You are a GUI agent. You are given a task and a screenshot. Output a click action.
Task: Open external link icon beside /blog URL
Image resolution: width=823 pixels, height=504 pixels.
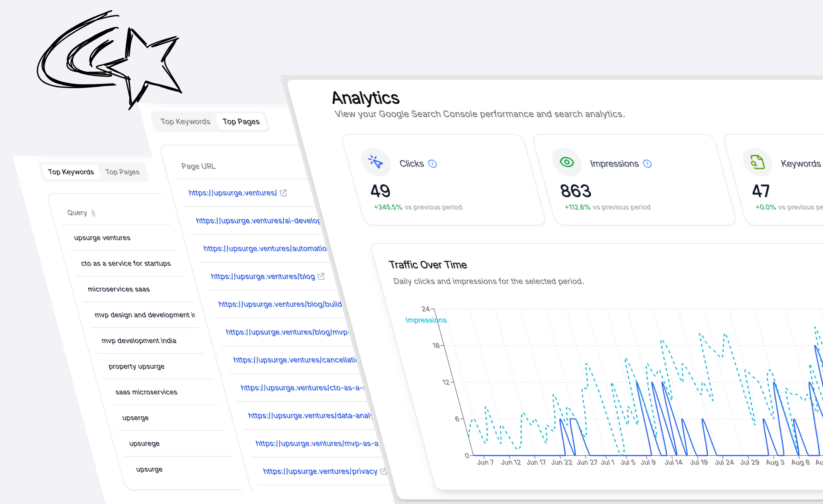(321, 277)
